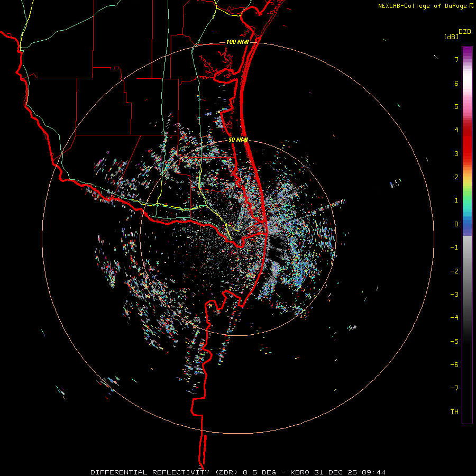Click the 100 NMI range ring label

tap(237, 42)
